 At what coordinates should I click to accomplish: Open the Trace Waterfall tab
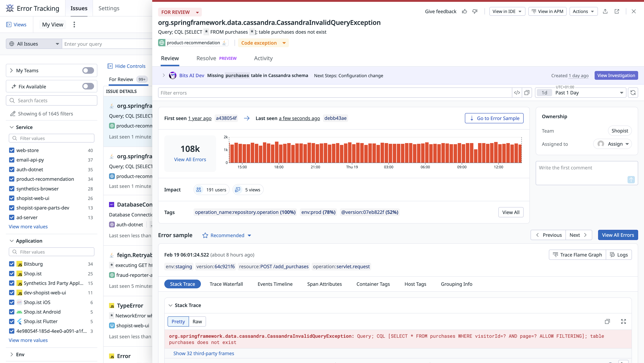click(226, 284)
